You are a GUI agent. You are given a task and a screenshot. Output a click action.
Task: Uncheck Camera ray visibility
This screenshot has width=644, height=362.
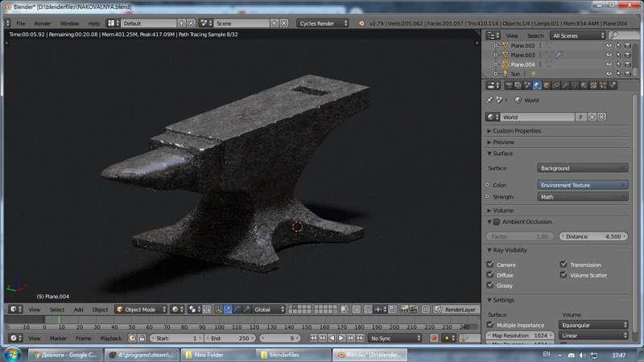click(490, 265)
